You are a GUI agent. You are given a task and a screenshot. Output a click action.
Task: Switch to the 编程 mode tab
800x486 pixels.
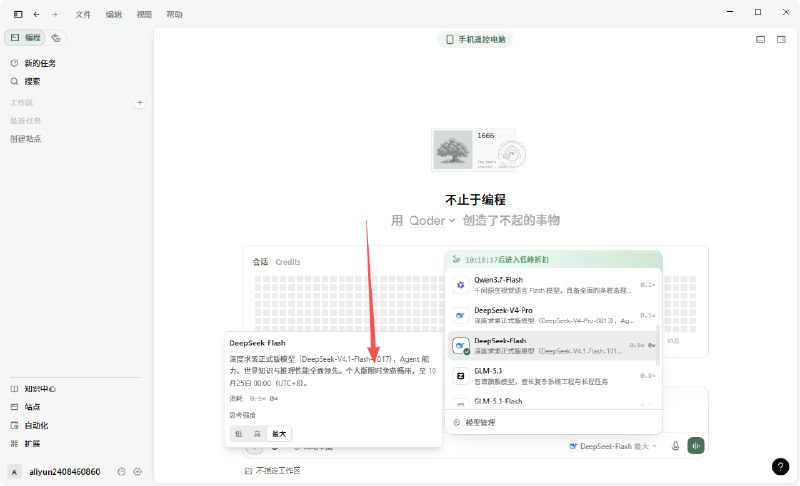click(25, 37)
